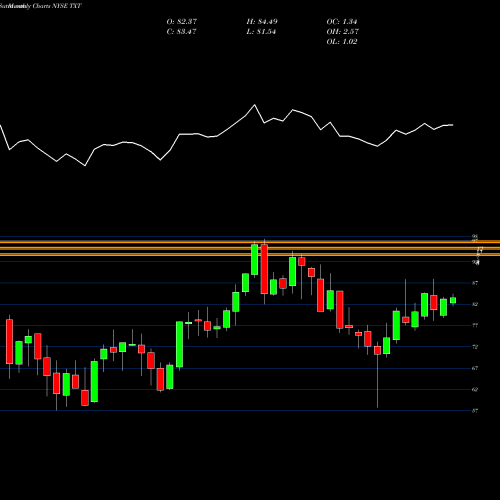Click the 72 price axis label
The width and height of the screenshot is (500, 500).
tap(475, 347)
